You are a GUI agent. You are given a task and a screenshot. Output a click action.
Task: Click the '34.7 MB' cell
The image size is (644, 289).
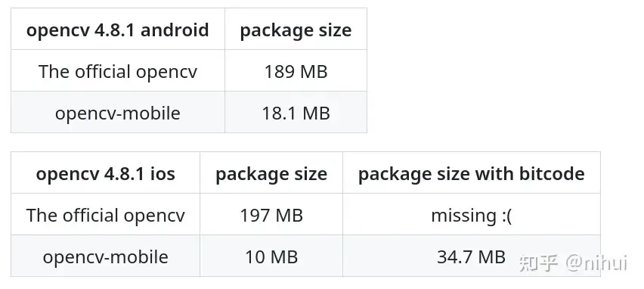coord(472,256)
